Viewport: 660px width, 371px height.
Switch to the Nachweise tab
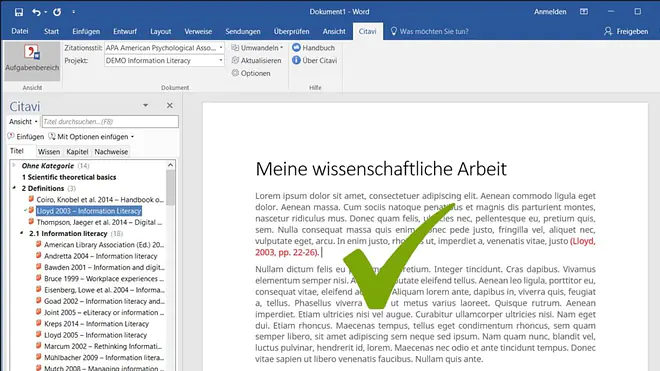click(111, 152)
